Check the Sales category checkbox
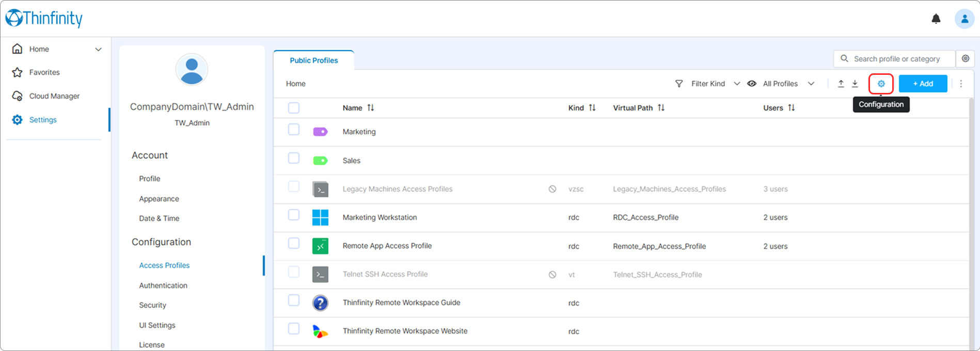Screen dimensions: 980x351 pos(294,158)
